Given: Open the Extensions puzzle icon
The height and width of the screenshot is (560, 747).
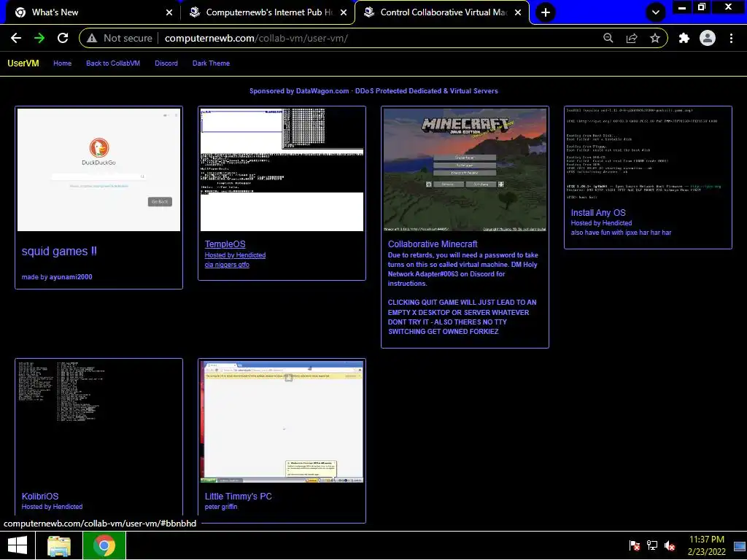Looking at the screenshot, I should 684,38.
